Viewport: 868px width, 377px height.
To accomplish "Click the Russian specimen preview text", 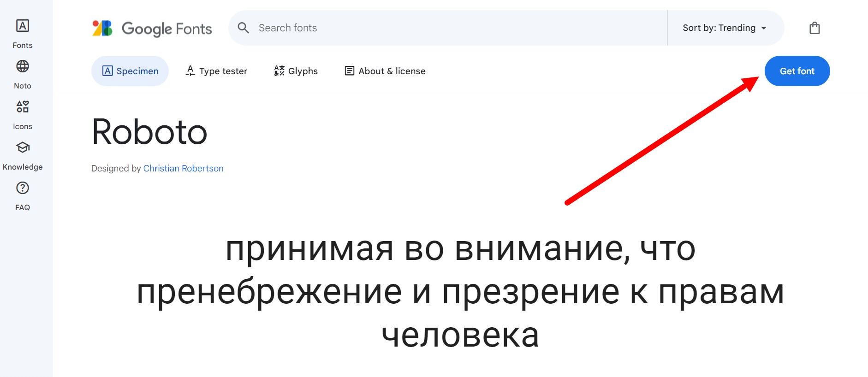I will (x=460, y=292).
